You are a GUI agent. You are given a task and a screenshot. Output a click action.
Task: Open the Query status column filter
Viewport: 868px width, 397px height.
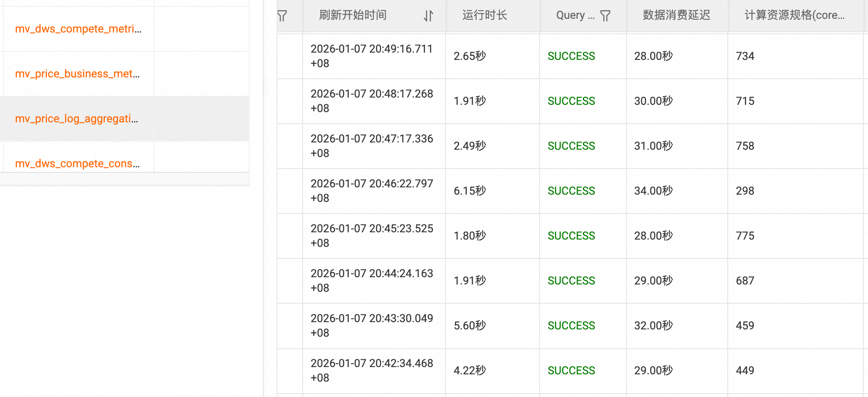click(x=605, y=15)
